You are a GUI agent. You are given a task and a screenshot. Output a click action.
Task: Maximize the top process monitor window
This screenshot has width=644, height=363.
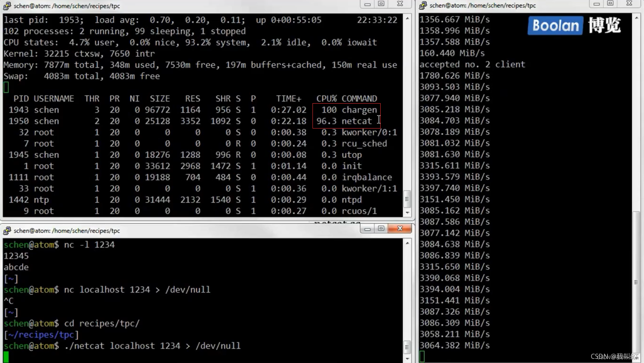pyautogui.click(x=381, y=4)
